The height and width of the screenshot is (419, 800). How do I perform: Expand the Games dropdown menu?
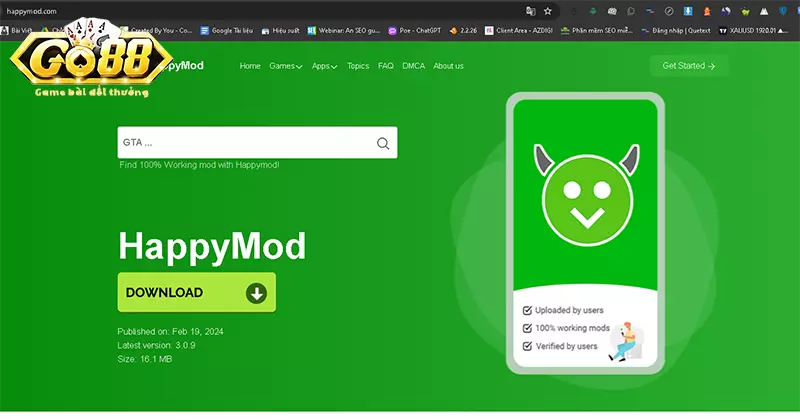pyautogui.click(x=285, y=66)
